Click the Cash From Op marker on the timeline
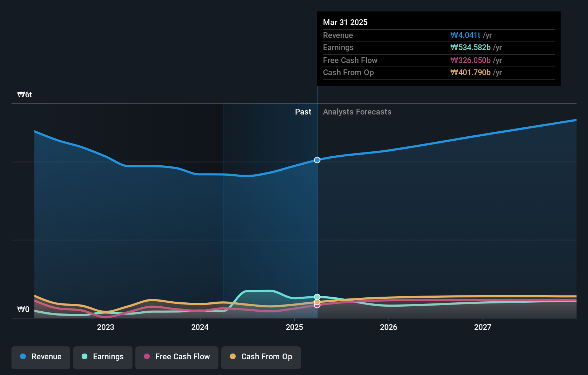Image resolution: width=588 pixels, height=375 pixels. coord(317,302)
